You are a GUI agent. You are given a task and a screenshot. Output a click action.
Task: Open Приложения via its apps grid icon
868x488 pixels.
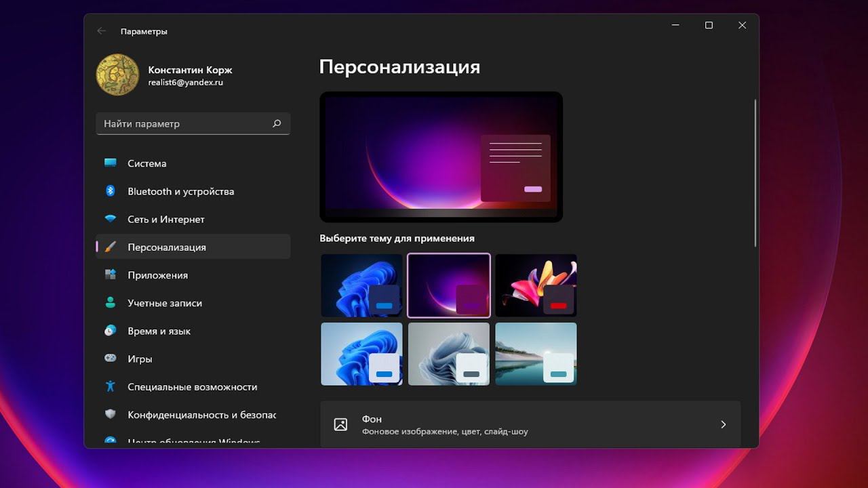click(x=111, y=274)
